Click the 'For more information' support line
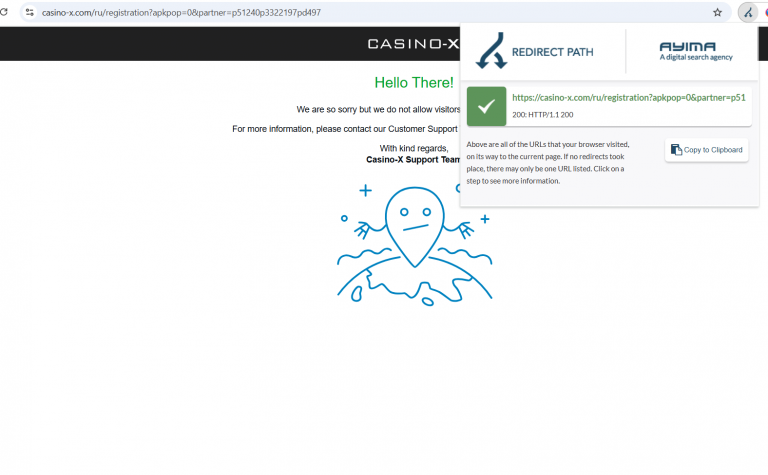Image resolution: width=768 pixels, height=475 pixels. [x=345, y=129]
